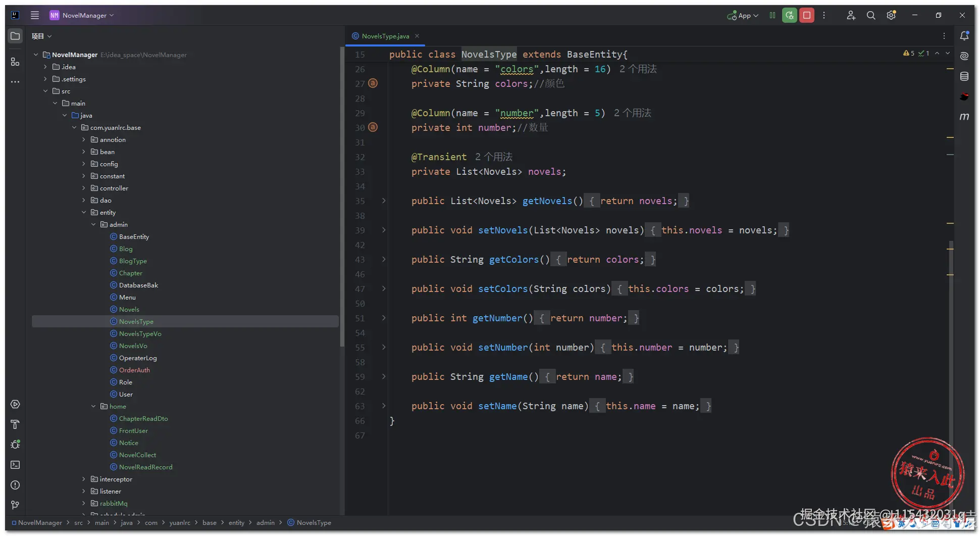Open the main hamburger menu
Image resolution: width=980 pixels, height=536 pixels.
(35, 15)
